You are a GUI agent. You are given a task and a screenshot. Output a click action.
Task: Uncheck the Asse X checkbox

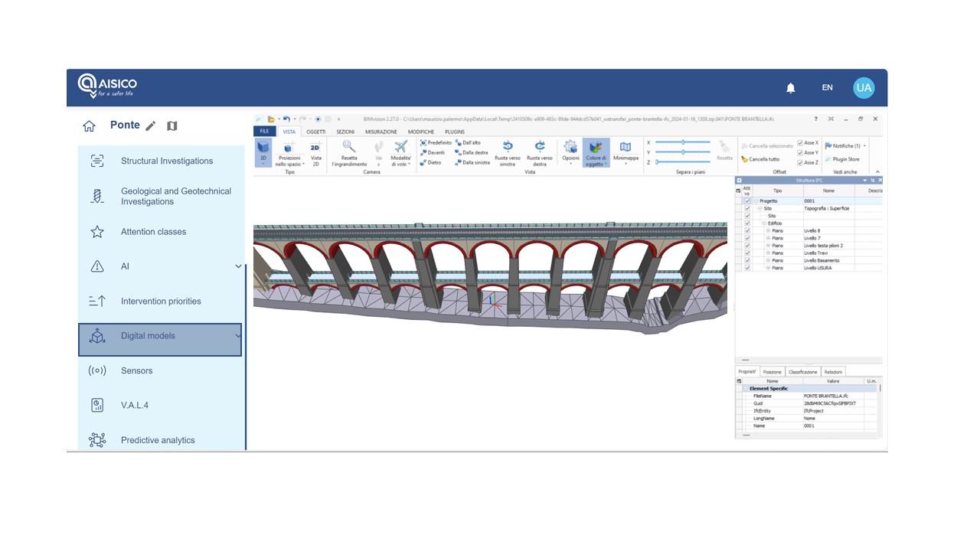pyautogui.click(x=800, y=143)
